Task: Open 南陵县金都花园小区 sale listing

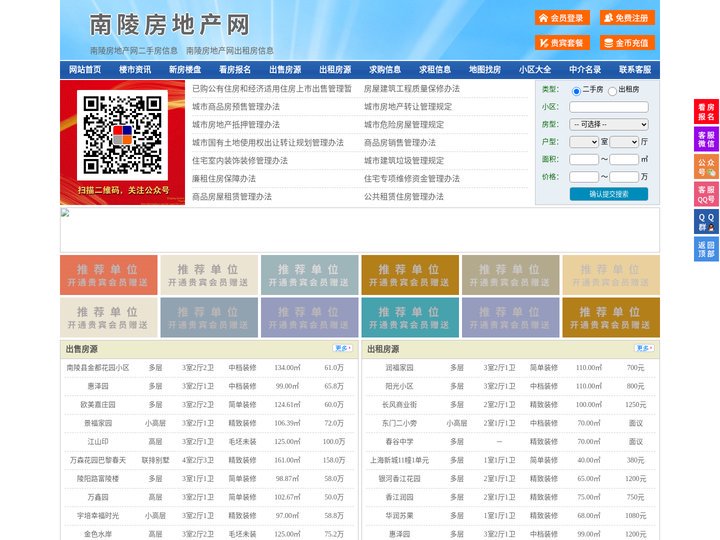Action: 98,368
